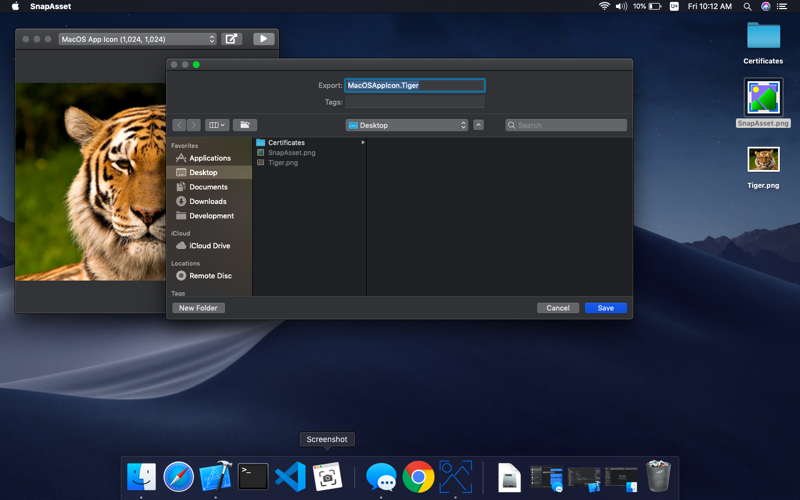The image size is (800, 500).
Task: Open Xcode from the dock
Action: (x=215, y=477)
